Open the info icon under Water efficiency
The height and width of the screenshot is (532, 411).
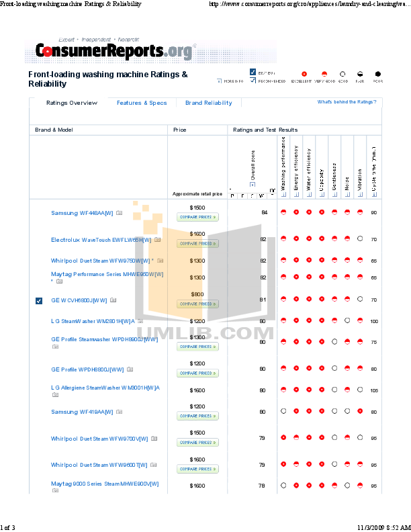tap(309, 194)
